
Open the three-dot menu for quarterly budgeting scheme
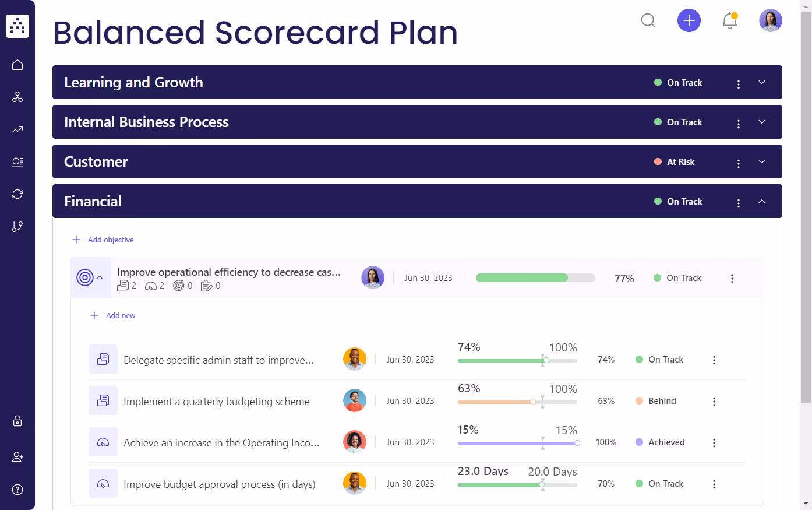(x=714, y=401)
